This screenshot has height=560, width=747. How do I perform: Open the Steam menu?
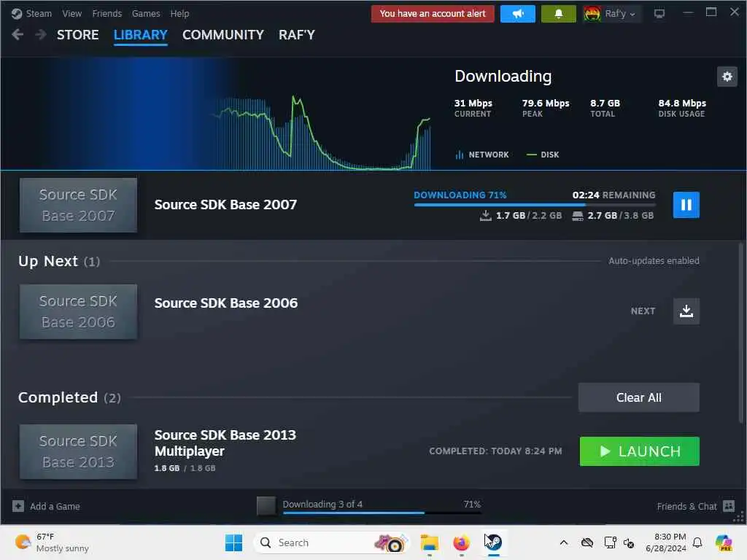coord(39,13)
